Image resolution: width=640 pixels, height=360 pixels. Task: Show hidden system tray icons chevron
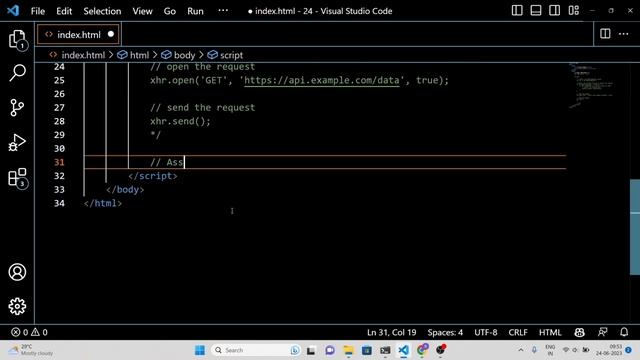(521, 350)
